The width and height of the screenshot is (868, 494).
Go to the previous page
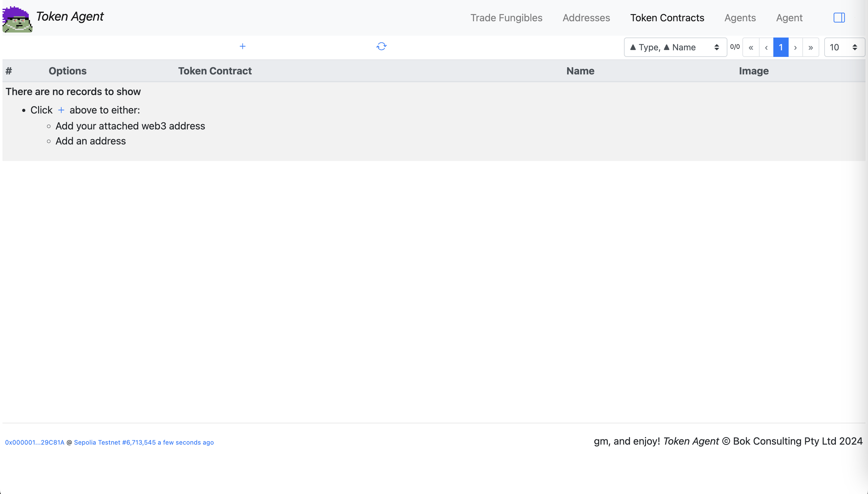(766, 47)
